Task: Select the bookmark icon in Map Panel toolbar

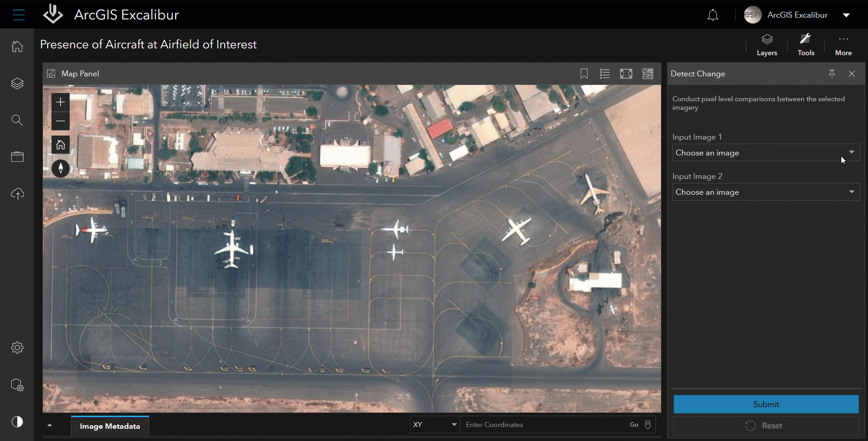Action: click(x=584, y=73)
